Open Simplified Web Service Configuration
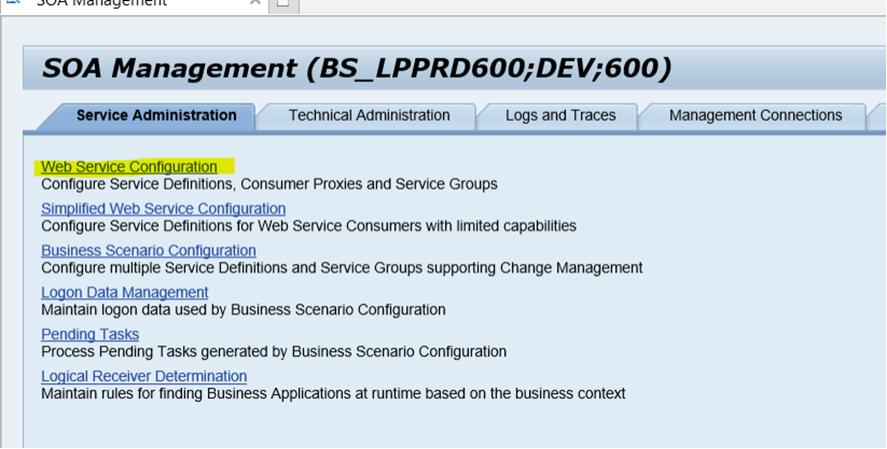Image resolution: width=887 pixels, height=449 pixels. click(x=163, y=209)
